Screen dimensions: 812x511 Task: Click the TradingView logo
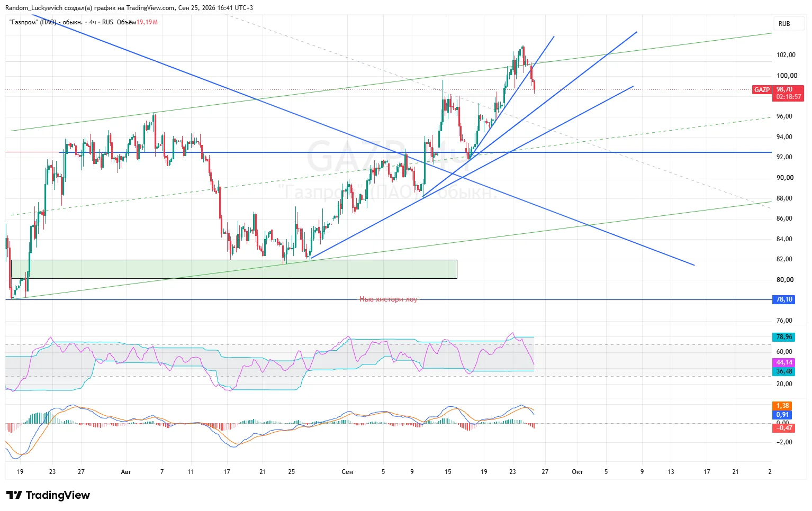48,495
